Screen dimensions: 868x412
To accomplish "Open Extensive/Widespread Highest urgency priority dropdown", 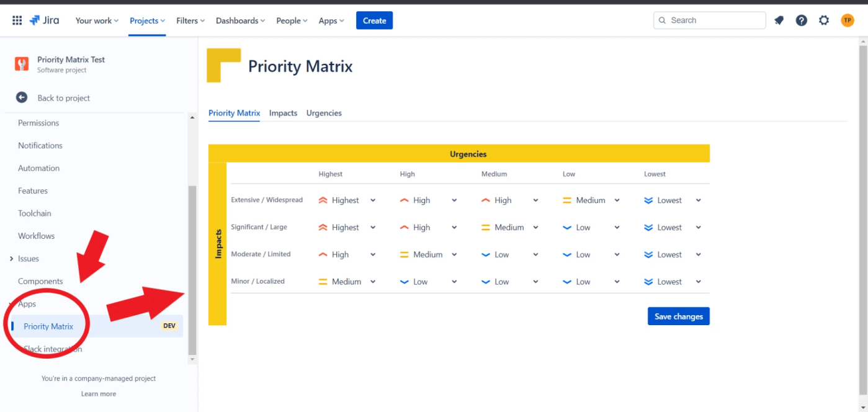I will pos(347,200).
